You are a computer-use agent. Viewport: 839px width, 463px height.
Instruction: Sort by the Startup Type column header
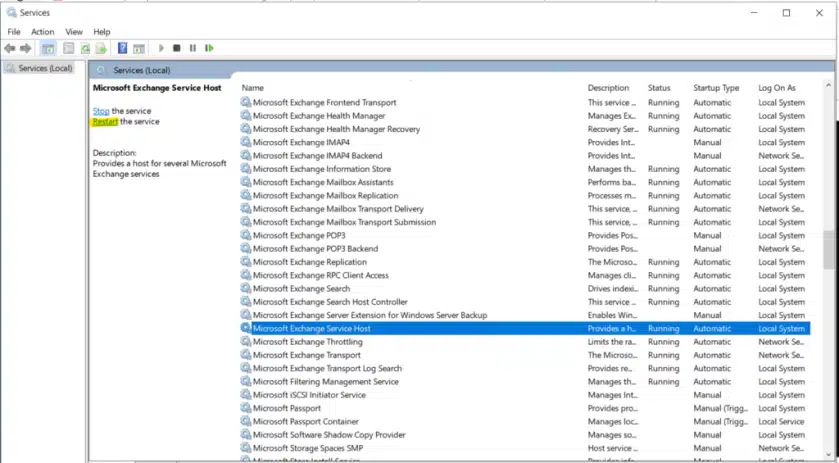(x=716, y=88)
